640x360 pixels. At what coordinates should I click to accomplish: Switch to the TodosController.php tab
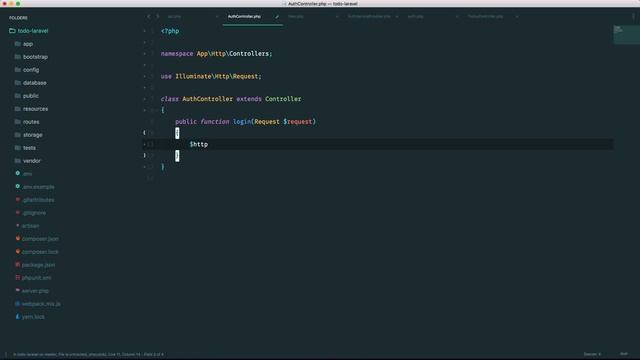point(485,17)
